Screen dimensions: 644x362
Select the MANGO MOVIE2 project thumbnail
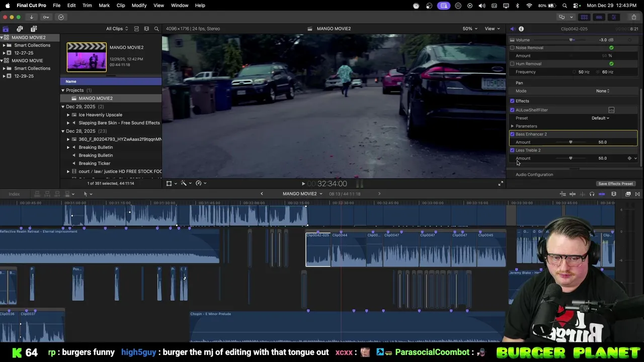[x=87, y=57]
